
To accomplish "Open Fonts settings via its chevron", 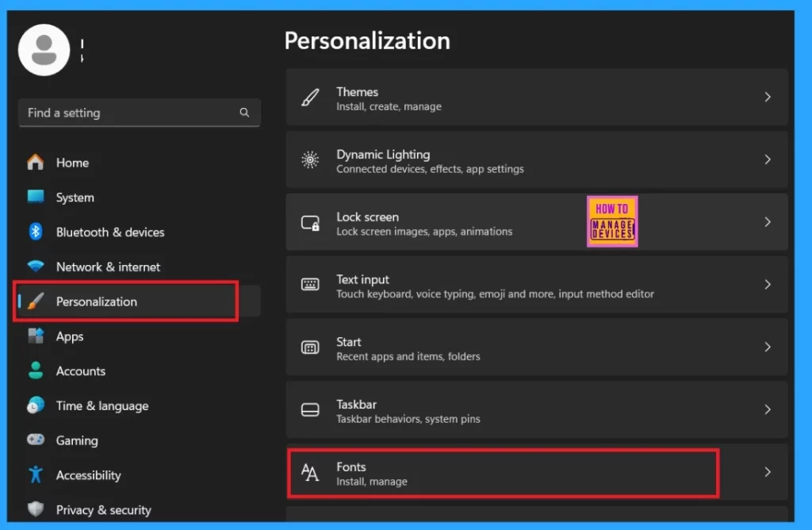I will tap(768, 472).
